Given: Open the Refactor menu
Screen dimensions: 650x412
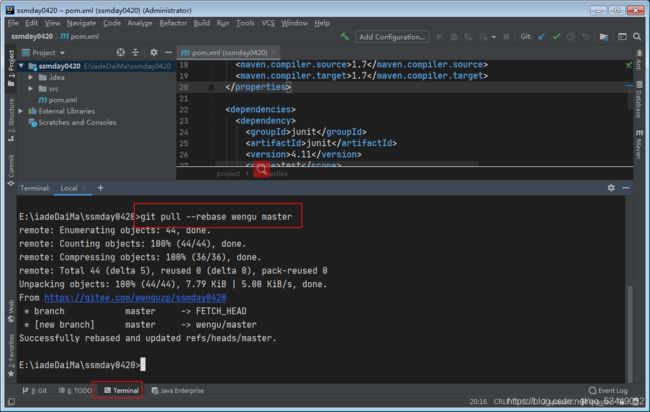Looking at the screenshot, I should (x=173, y=23).
